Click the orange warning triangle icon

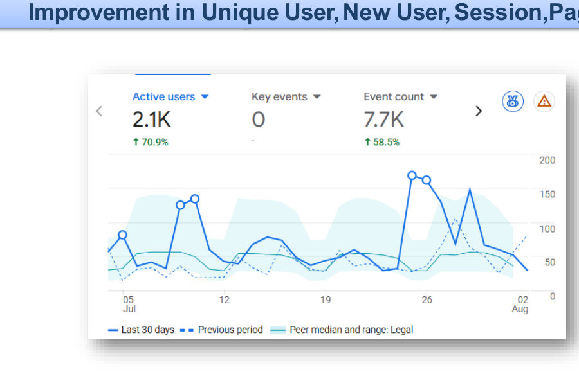point(544,101)
